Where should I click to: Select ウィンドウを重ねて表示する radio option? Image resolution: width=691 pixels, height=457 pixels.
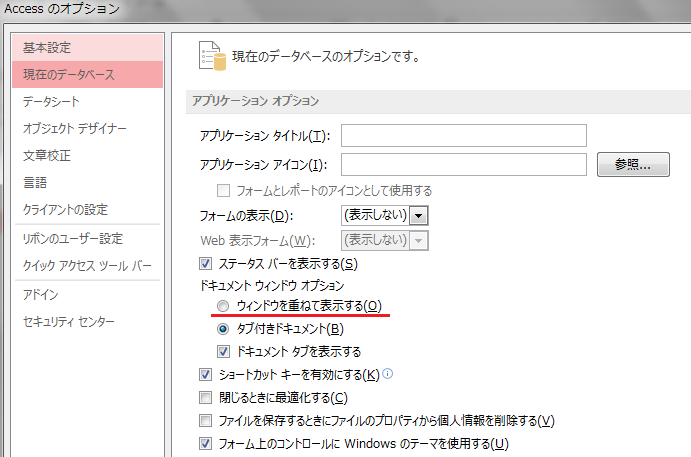pos(223,306)
